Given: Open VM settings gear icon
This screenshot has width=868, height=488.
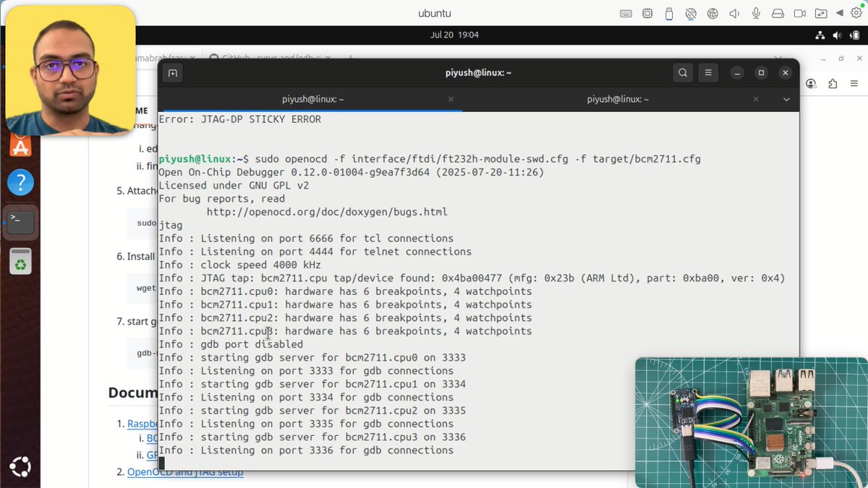Looking at the screenshot, I should pos(857,13).
